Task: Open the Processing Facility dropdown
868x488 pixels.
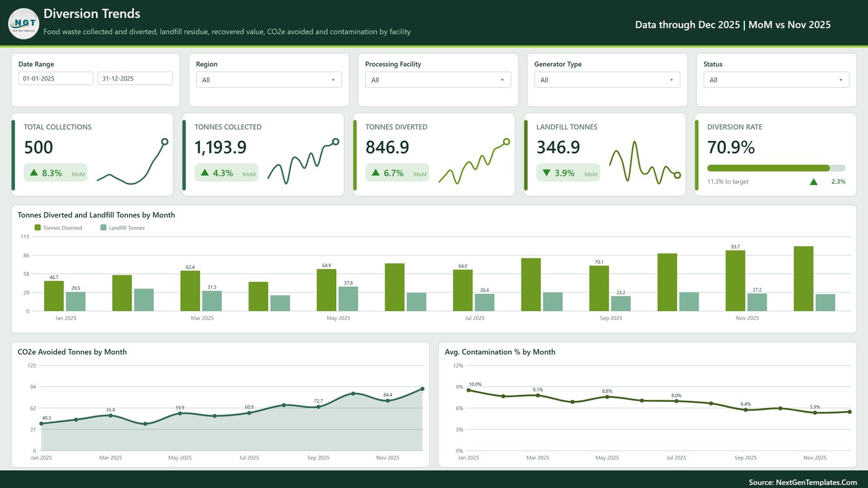Action: pyautogui.click(x=438, y=80)
